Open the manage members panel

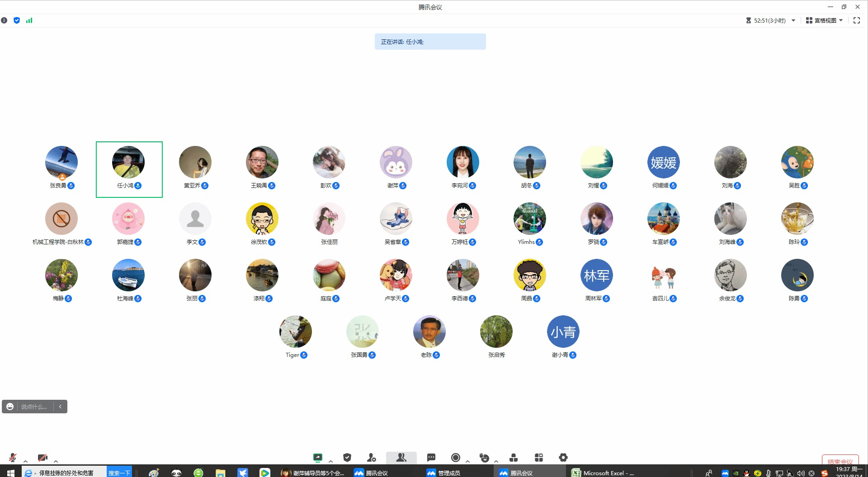coord(401,458)
